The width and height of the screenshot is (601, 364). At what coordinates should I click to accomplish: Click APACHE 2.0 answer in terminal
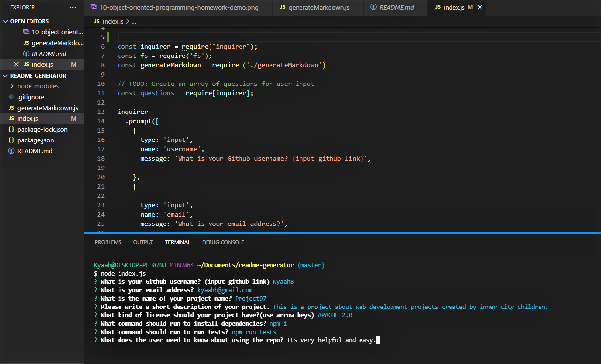click(335, 315)
